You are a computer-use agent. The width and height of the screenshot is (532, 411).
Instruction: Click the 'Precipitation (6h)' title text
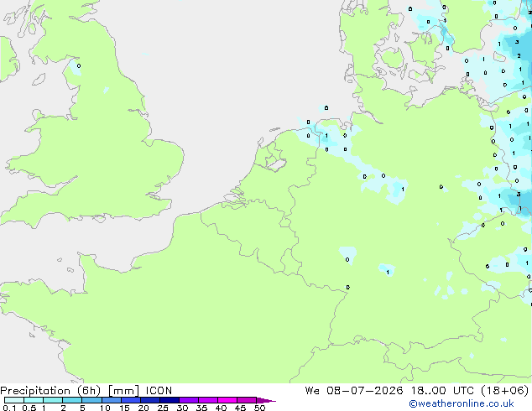click(50, 391)
